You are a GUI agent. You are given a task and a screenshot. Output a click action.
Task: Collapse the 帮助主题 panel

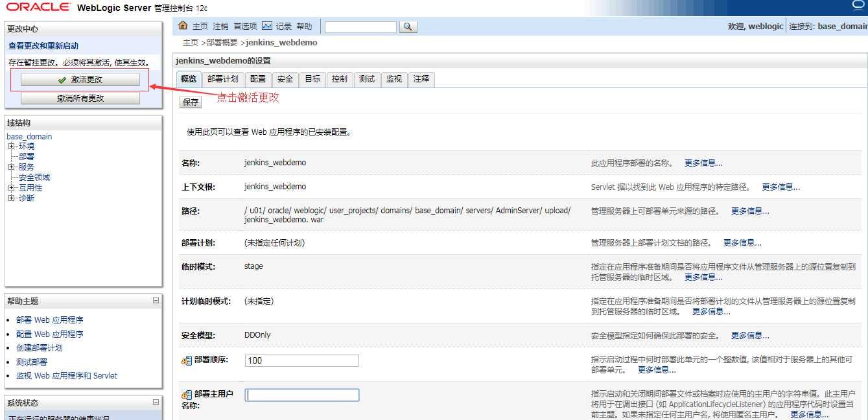156,301
